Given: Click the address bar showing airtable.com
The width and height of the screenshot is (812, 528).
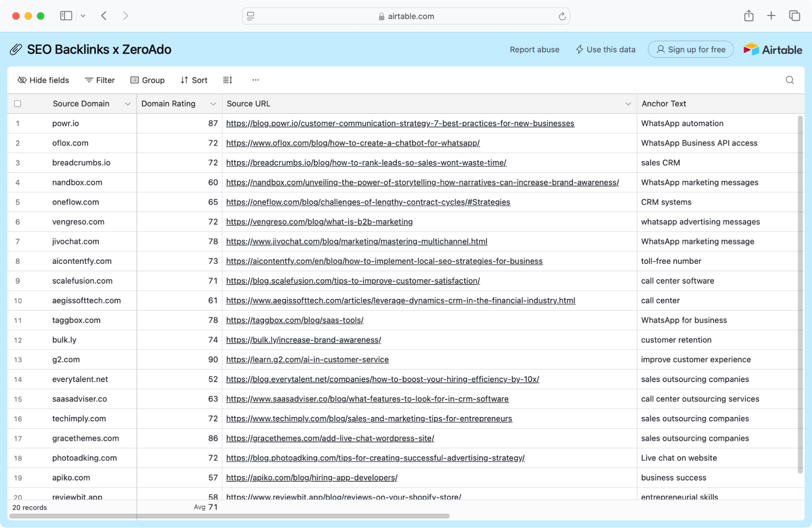Looking at the screenshot, I should click(x=406, y=16).
